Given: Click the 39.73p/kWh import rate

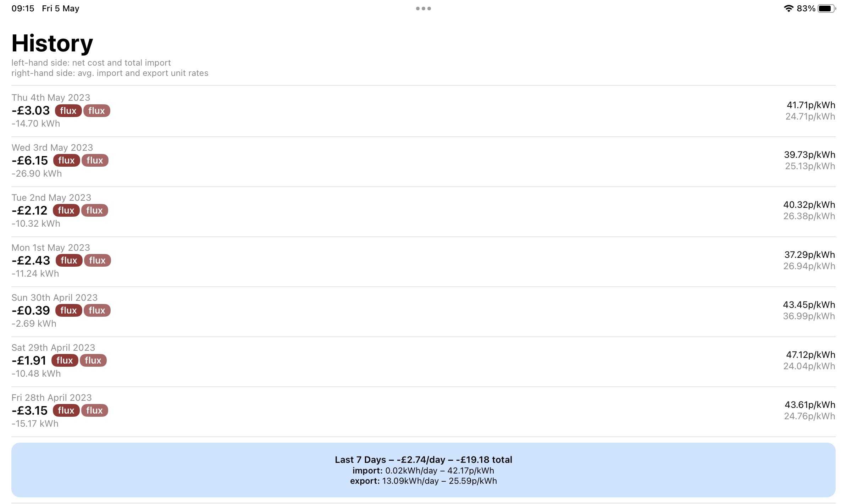Looking at the screenshot, I should [809, 155].
